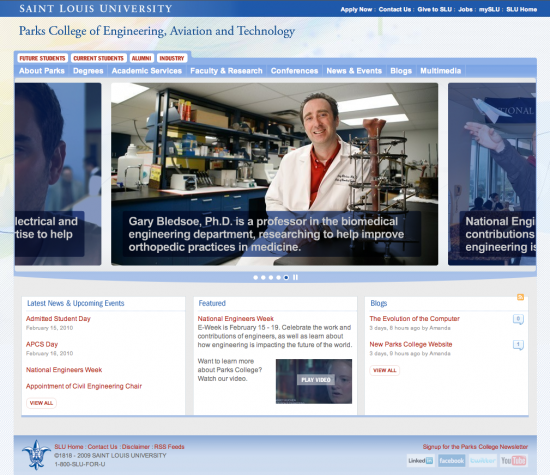
Task: Click the February 15, 2010 date text
Action: pyautogui.click(x=49, y=328)
